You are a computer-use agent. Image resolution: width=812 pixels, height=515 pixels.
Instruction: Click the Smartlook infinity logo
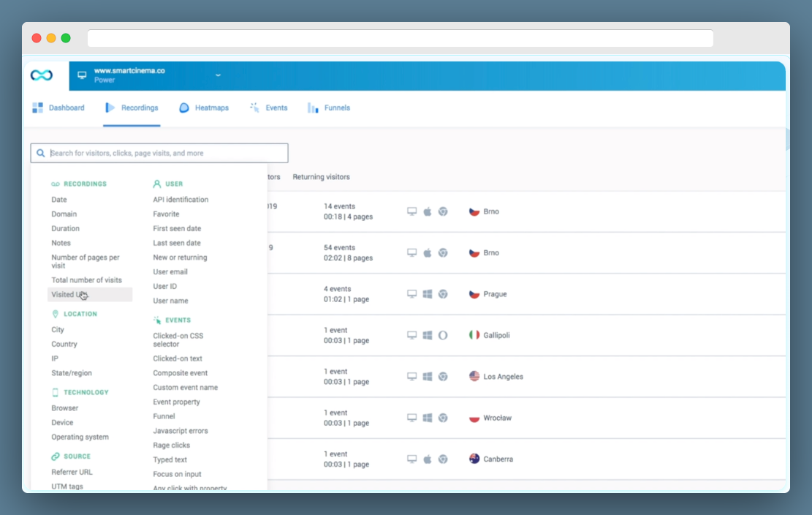[42, 75]
